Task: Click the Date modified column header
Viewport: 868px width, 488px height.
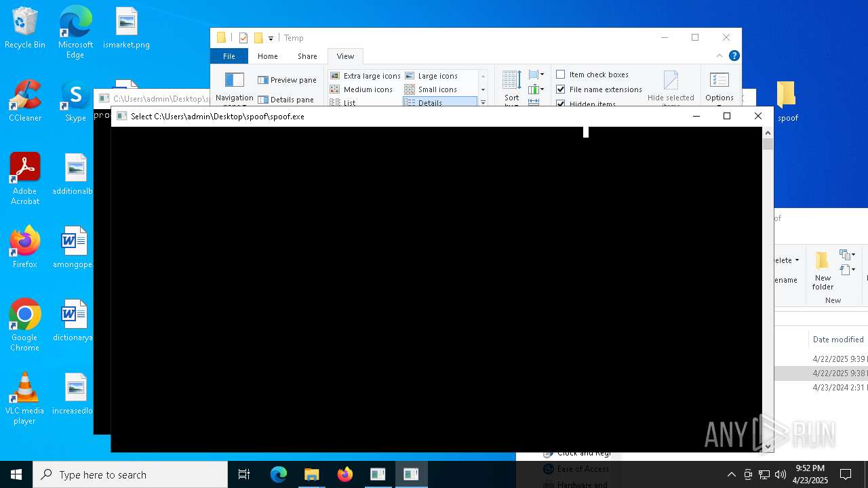Action: [x=838, y=340]
